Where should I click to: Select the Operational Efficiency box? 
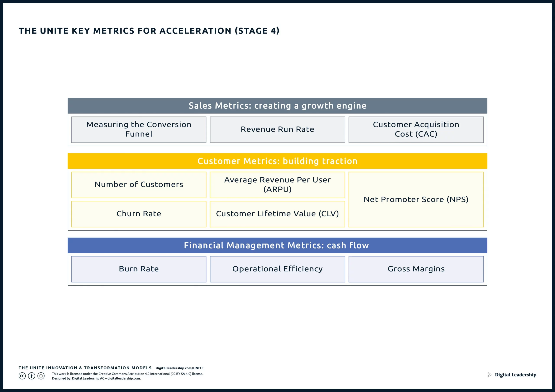pyautogui.click(x=277, y=269)
